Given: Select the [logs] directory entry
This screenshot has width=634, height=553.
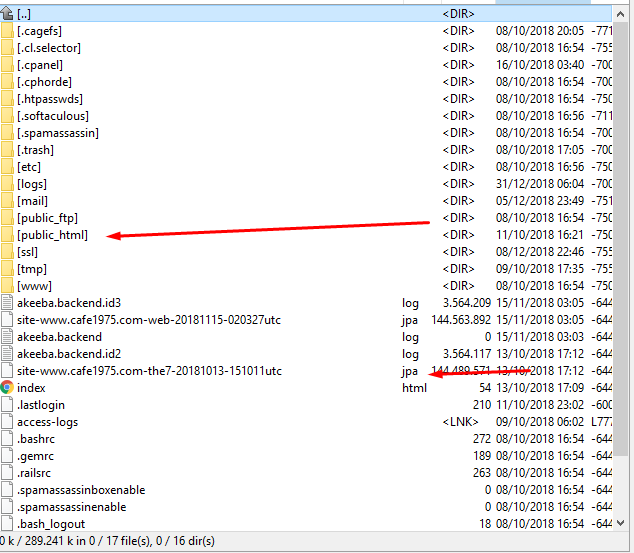Looking at the screenshot, I should pyautogui.click(x=32, y=184).
